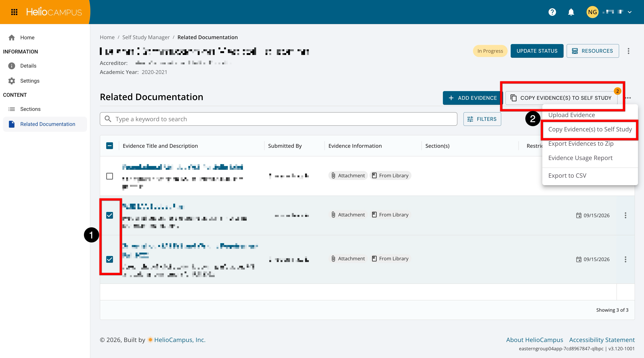Check the first evidence row checkbox
The width and height of the screenshot is (644, 358).
[x=110, y=176]
